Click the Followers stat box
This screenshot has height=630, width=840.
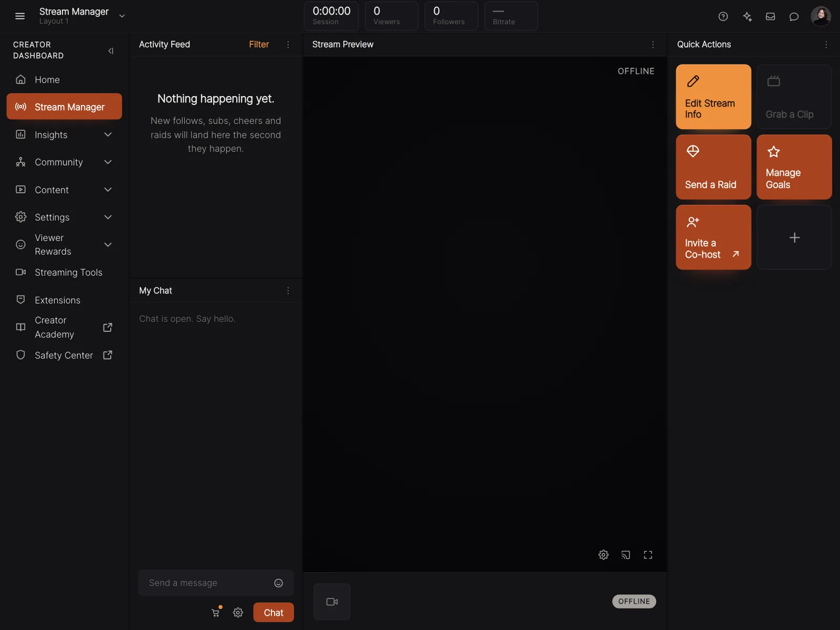(x=451, y=16)
